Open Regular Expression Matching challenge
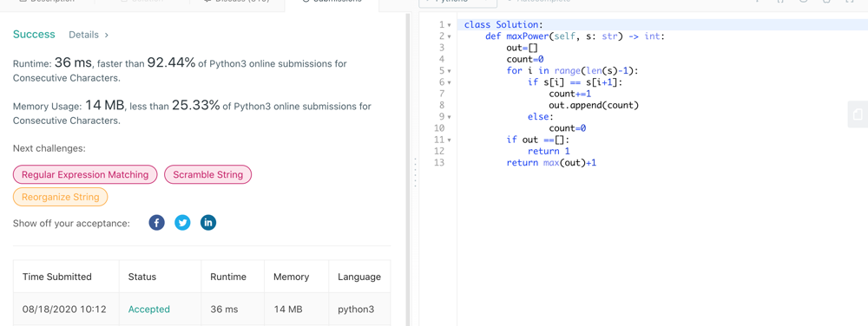 [x=85, y=174]
